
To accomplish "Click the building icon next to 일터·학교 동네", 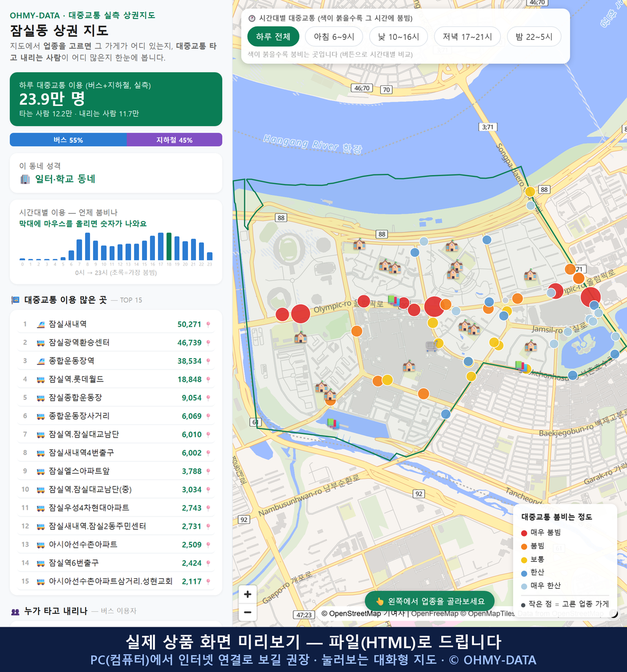I will pyautogui.click(x=25, y=179).
